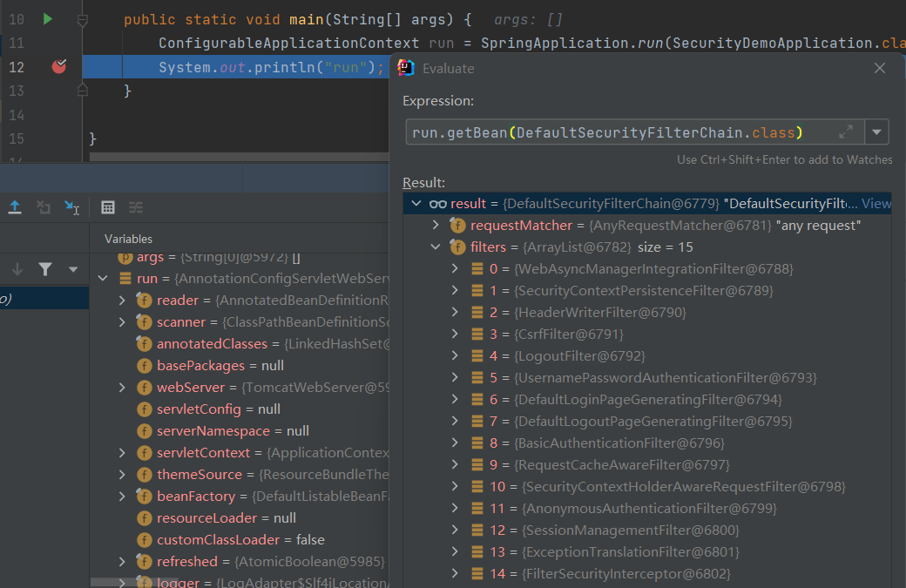The width and height of the screenshot is (906, 588).
Task: Click the Drop Frame debugger icon
Action: [44, 207]
